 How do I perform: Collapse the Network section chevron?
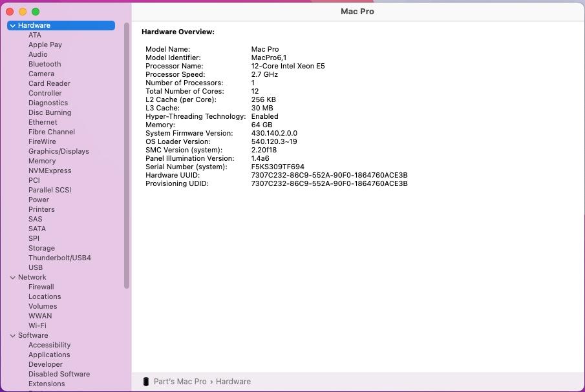pyautogui.click(x=12, y=278)
